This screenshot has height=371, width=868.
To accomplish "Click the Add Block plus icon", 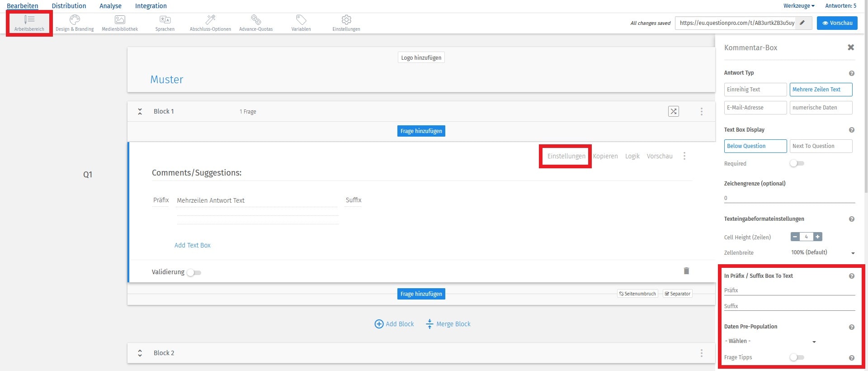I will click(x=379, y=324).
